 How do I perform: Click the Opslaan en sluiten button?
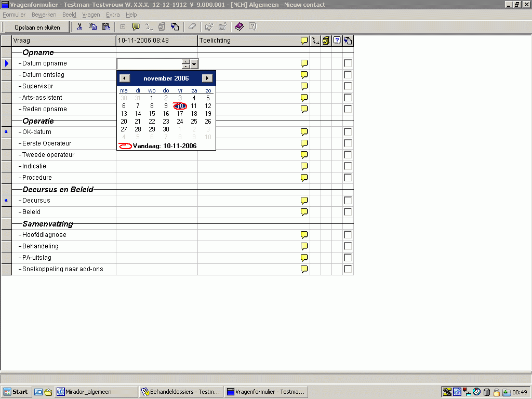(x=37, y=27)
